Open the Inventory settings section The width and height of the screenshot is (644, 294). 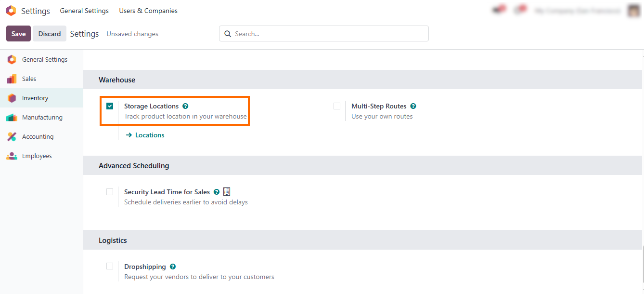point(35,98)
